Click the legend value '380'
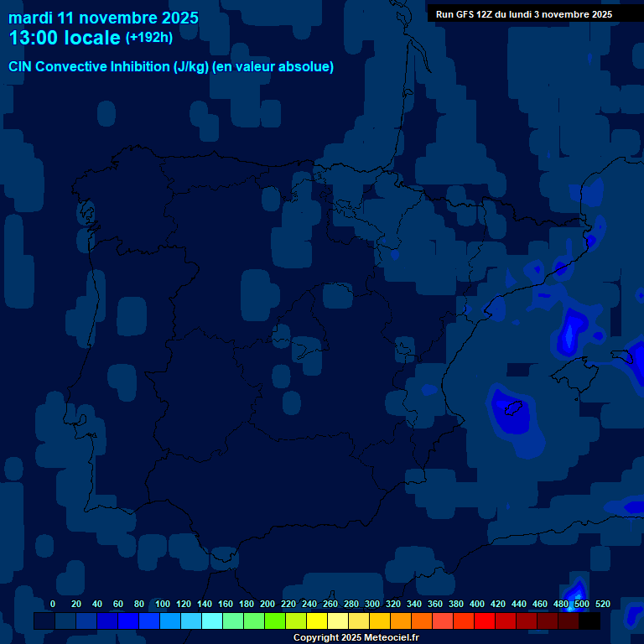The height and width of the screenshot is (644, 644). [456, 604]
